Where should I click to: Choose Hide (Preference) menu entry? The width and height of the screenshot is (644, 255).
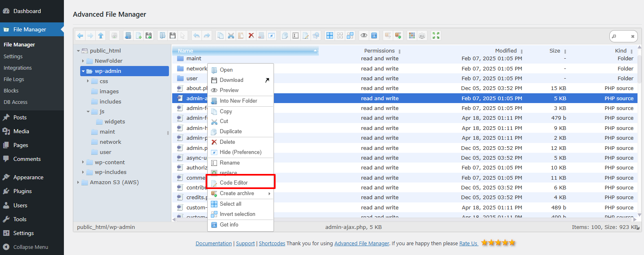[241, 152]
